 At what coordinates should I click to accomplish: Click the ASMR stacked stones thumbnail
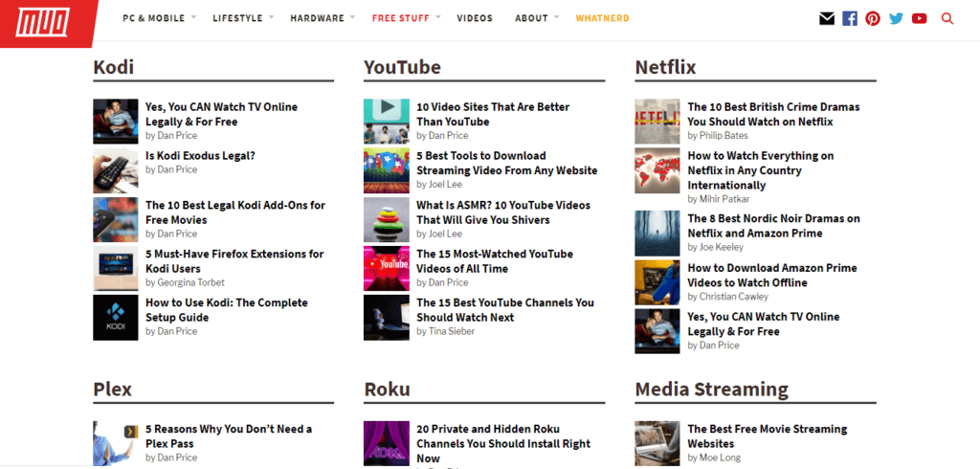tap(387, 219)
